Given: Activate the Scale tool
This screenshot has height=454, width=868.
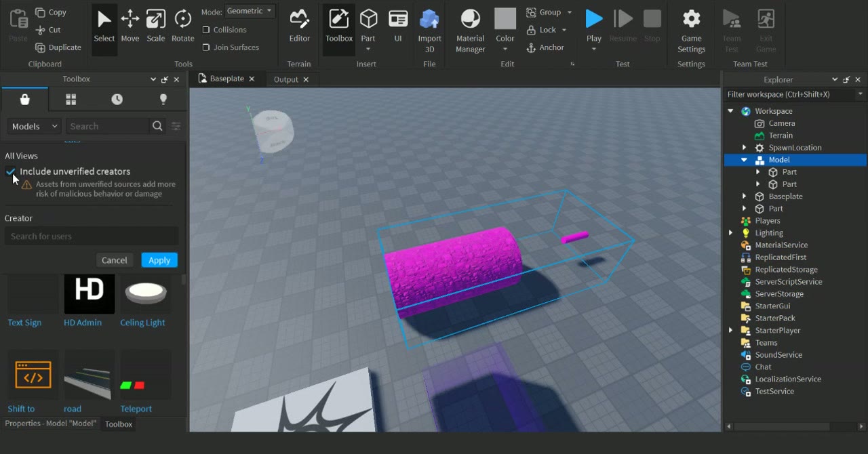Looking at the screenshot, I should click(x=156, y=26).
